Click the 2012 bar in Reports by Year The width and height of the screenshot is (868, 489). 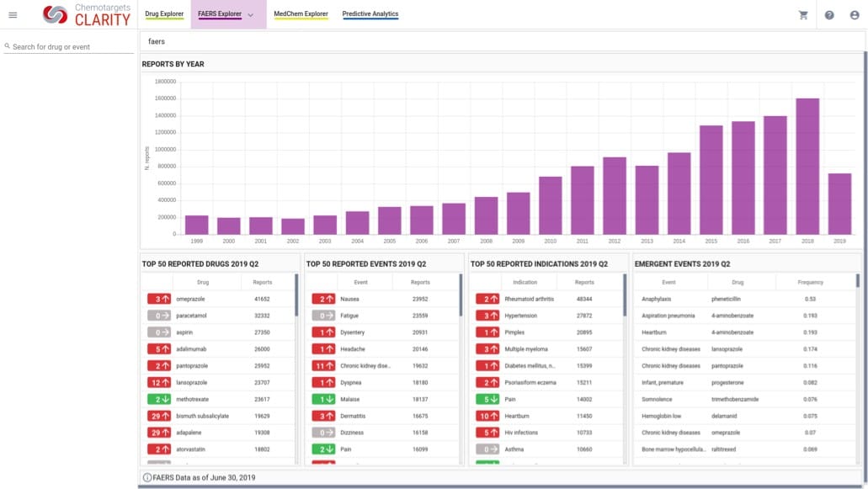615,196
